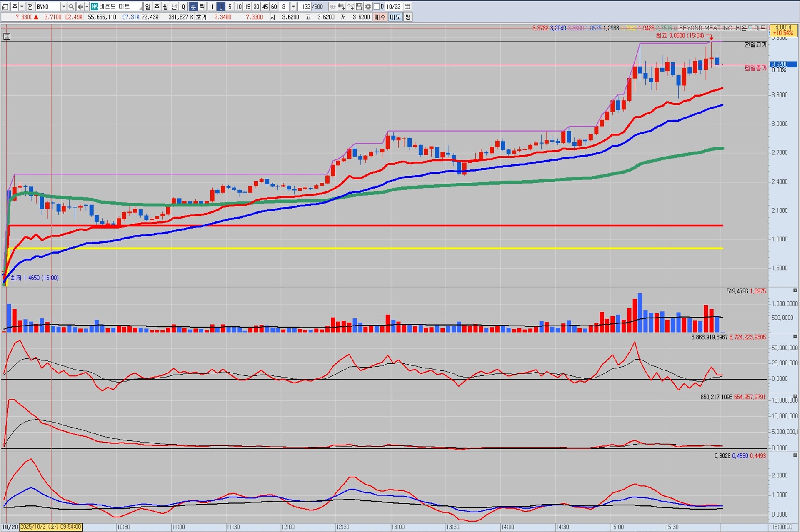Toggle the D checkbox beside date

pos(377,7)
